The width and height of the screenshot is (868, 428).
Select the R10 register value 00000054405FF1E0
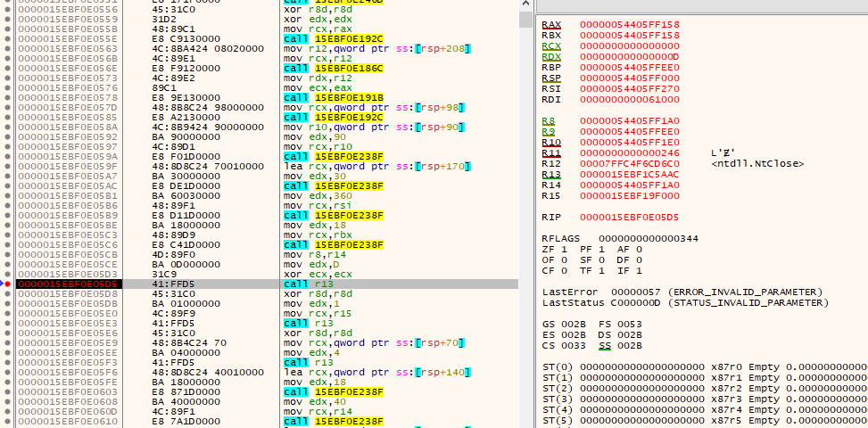630,142
